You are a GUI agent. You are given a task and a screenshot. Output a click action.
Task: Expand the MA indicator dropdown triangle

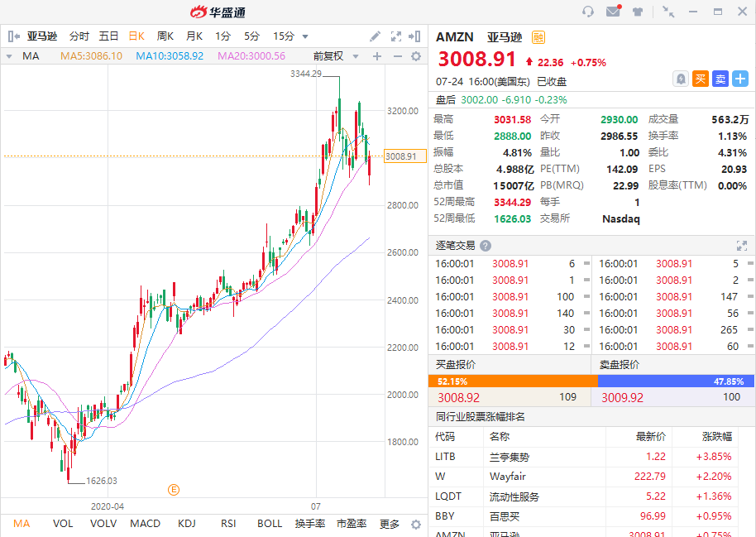[8, 56]
